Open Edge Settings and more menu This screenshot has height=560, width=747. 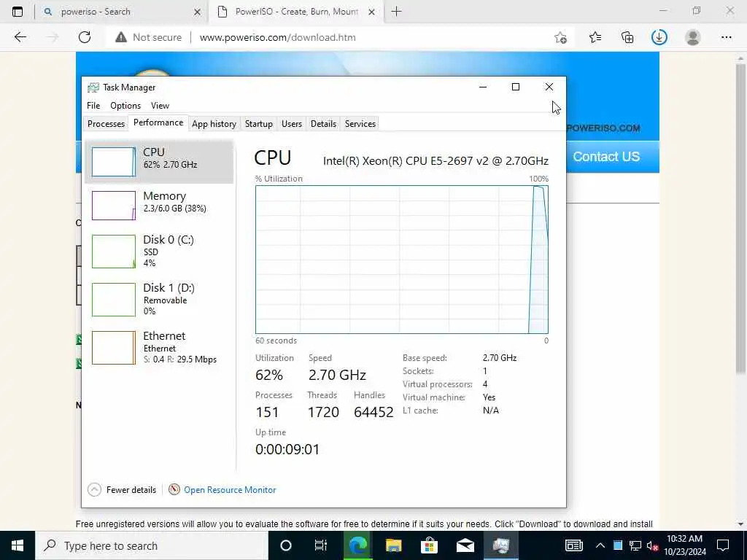(726, 37)
